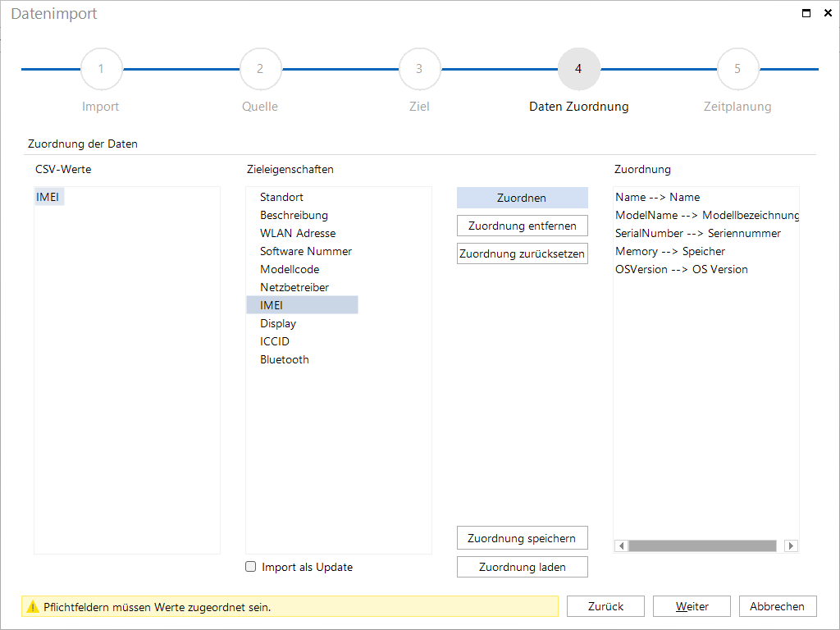
Task: Save mapping via Zuordnung speichern
Action: 523,538
